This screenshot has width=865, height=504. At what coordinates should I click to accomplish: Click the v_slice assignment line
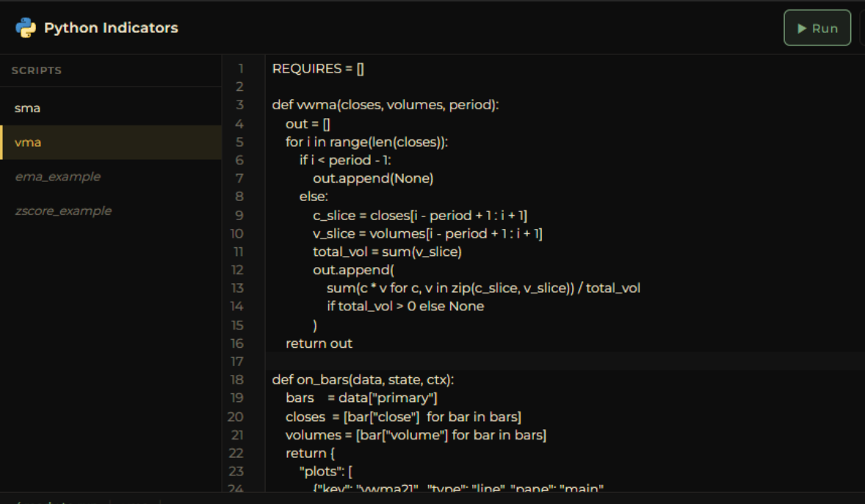[x=427, y=233]
